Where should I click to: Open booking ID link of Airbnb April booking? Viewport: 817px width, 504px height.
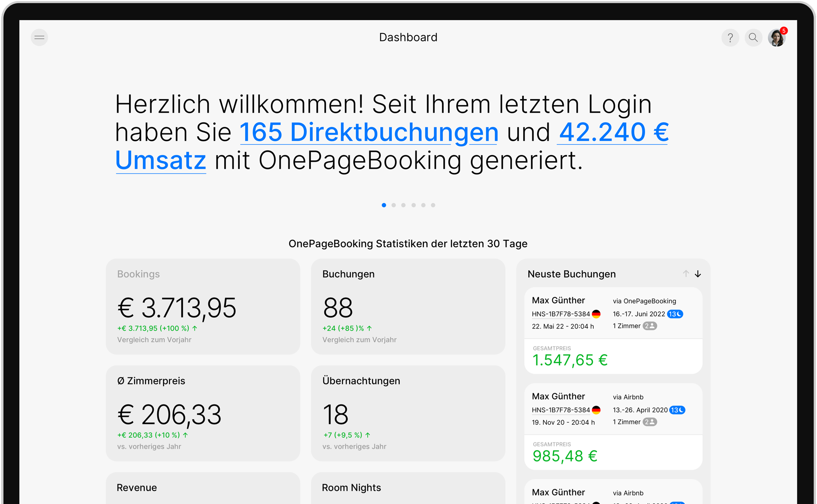(560, 410)
